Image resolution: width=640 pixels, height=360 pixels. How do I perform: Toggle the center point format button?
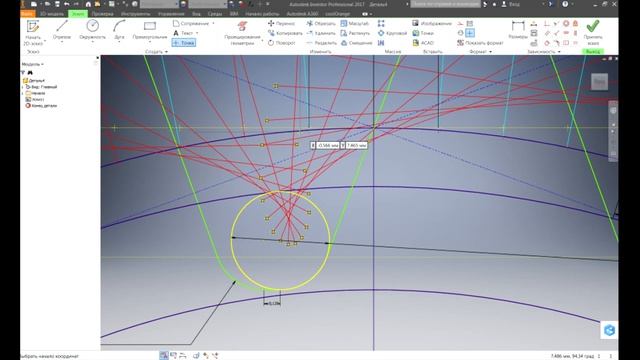[470, 33]
